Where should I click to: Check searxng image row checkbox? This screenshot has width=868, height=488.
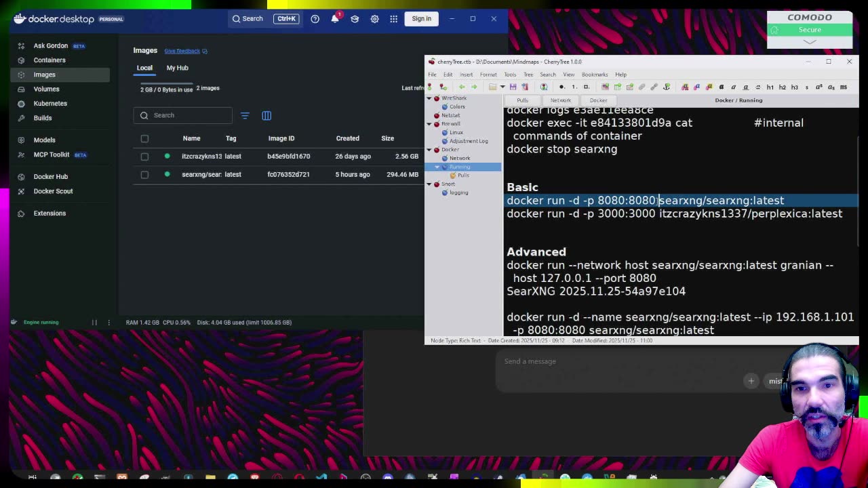tap(144, 175)
